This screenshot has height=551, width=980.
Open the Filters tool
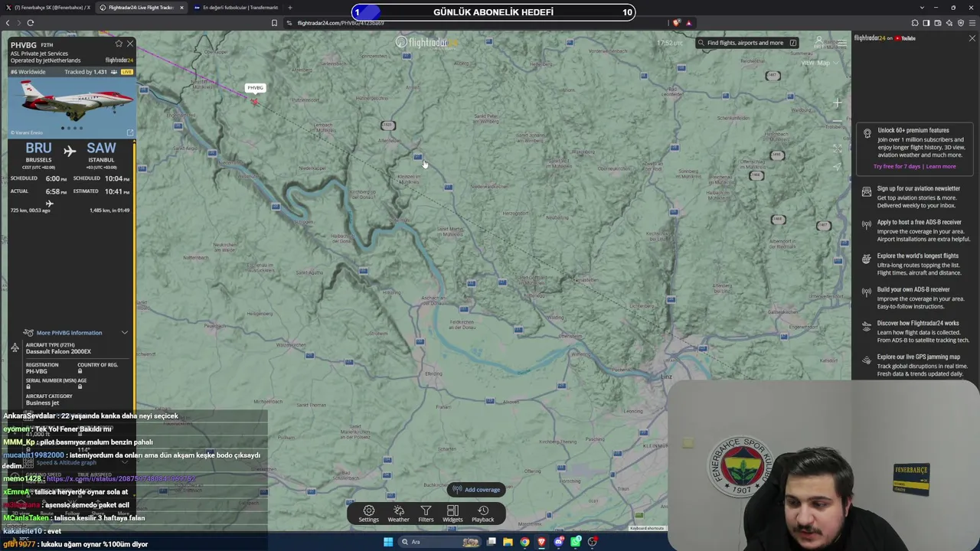coord(426,514)
